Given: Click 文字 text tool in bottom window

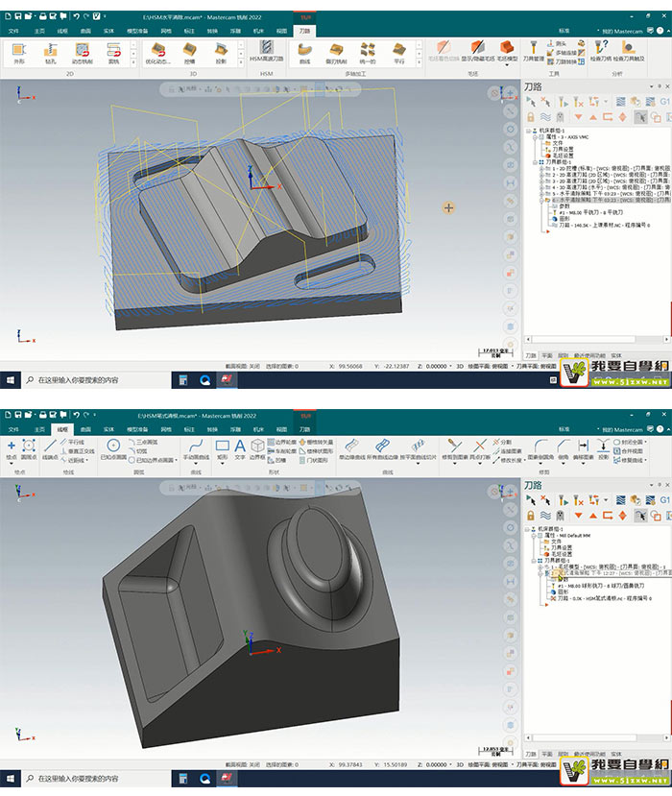Looking at the screenshot, I should 240,450.
